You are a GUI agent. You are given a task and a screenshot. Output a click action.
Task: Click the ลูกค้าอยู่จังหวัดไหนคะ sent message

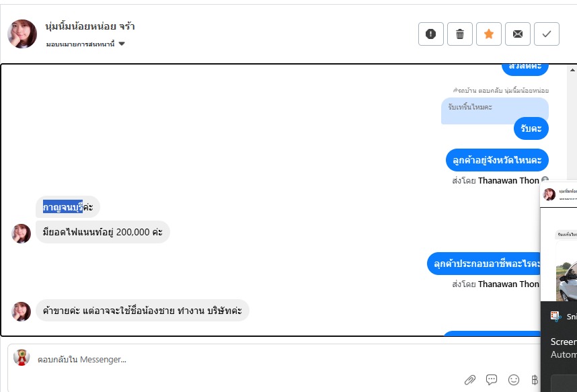pos(497,160)
